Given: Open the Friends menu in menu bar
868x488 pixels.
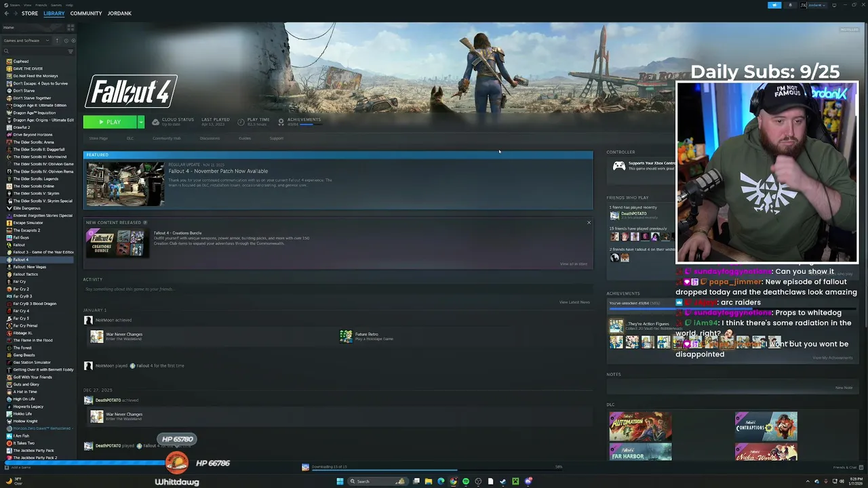Looking at the screenshot, I should pyautogui.click(x=42, y=5).
